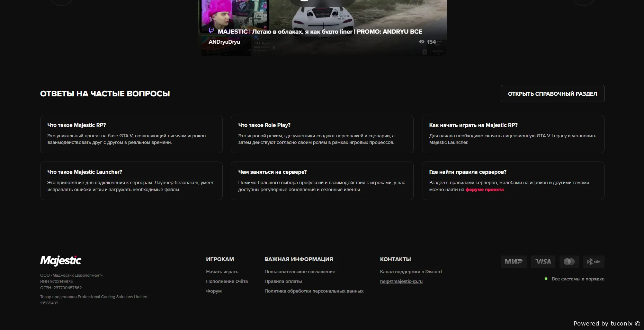644x330 pixels.
Task: Open 'Пополнение счёта' footer menu link
Action: click(x=227, y=281)
